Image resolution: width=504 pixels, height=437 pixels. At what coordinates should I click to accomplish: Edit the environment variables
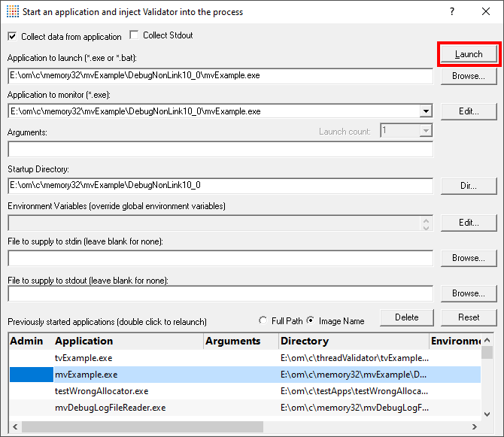pyautogui.click(x=469, y=223)
